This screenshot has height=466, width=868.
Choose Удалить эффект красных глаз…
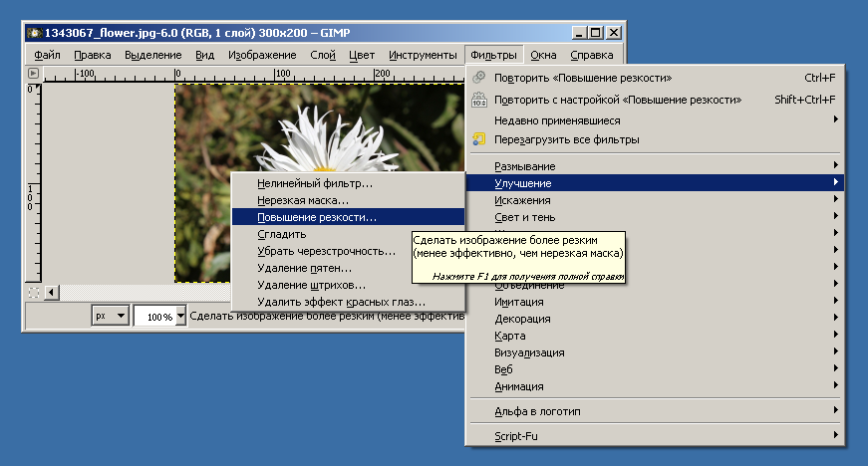point(348,302)
